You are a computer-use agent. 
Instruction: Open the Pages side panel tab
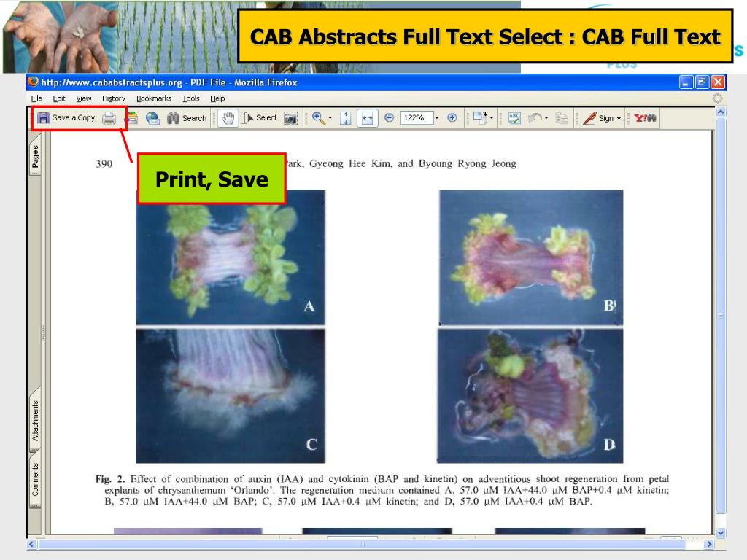[35, 157]
